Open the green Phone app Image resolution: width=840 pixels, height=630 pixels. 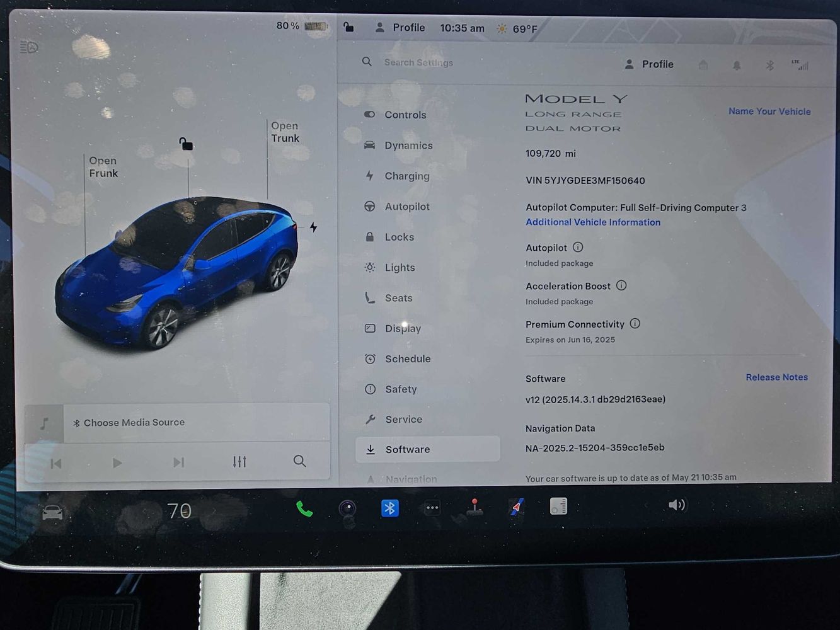[x=304, y=508]
